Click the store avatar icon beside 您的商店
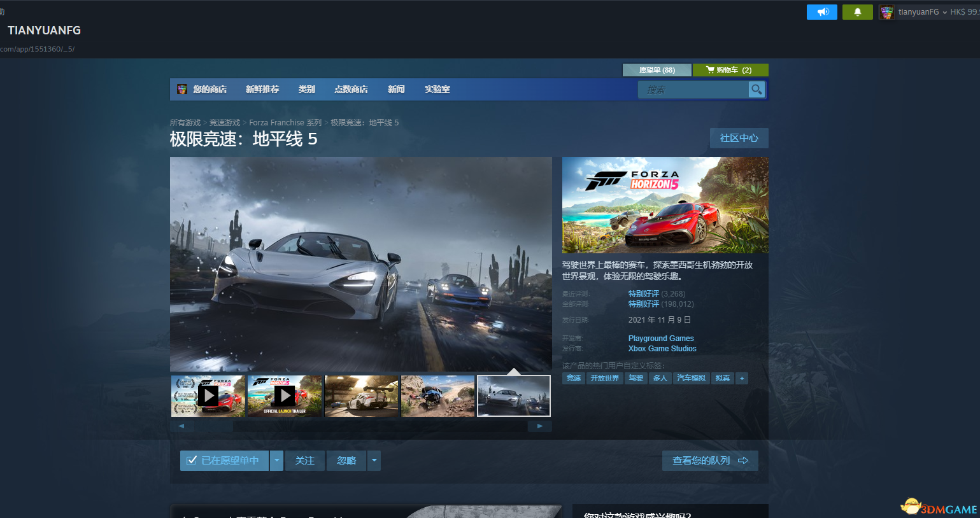Viewport: 980px width, 518px height. pyautogui.click(x=182, y=89)
